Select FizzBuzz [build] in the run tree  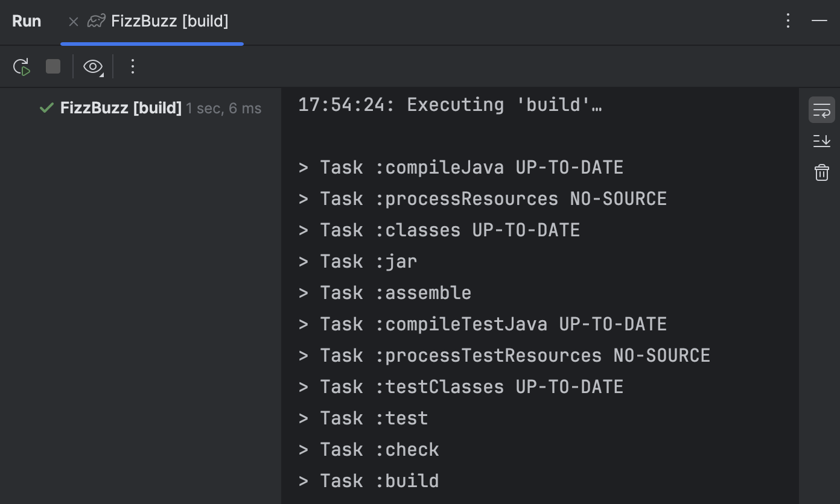point(120,108)
